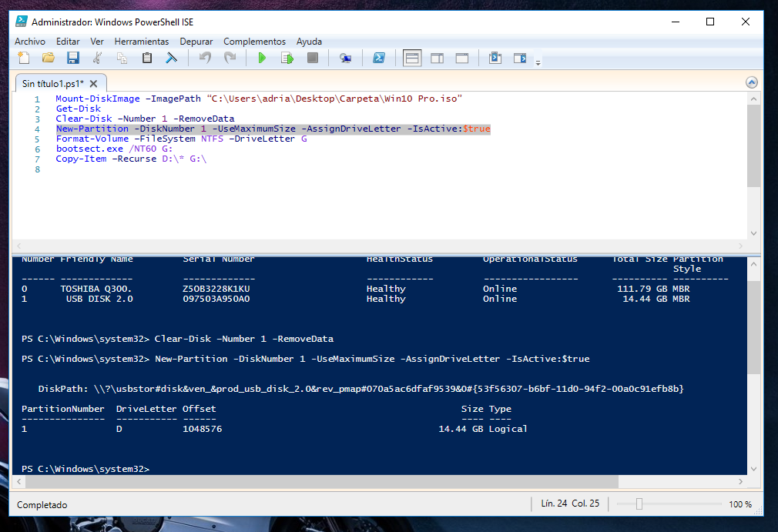Click the script pane scroll-down arrow
The height and width of the screenshot is (532, 778).
coord(753,233)
